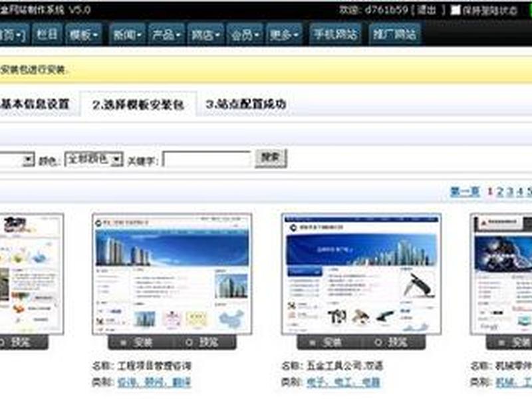Viewport: 532px width, 399px height.
Task: Open the 工程项目管理咨询 template thumbnail
Action: click(172, 274)
